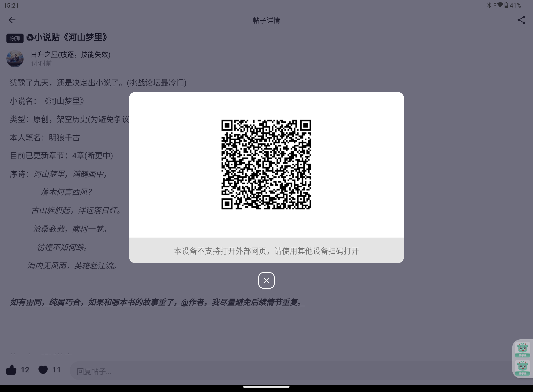Click the text 目前已更新章节：4章
The height and width of the screenshot is (392, 533).
[x=61, y=156]
